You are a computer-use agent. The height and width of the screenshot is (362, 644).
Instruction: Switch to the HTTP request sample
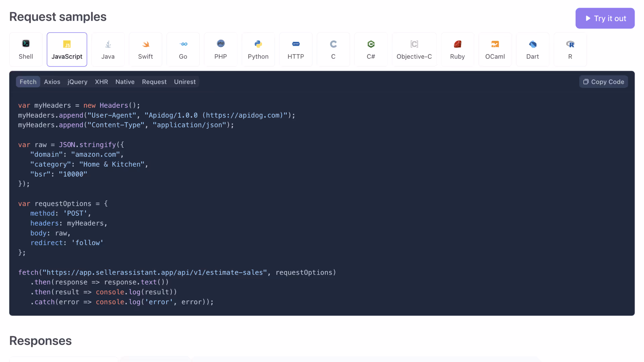(x=296, y=49)
